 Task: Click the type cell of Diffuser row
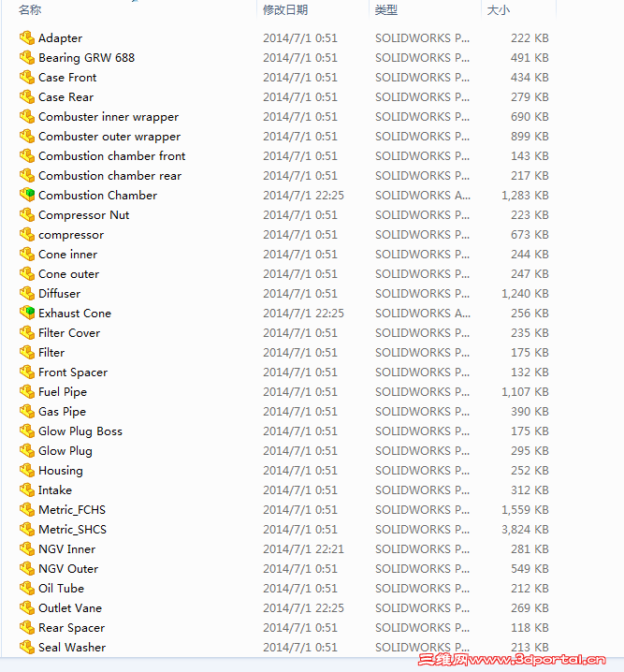(423, 294)
